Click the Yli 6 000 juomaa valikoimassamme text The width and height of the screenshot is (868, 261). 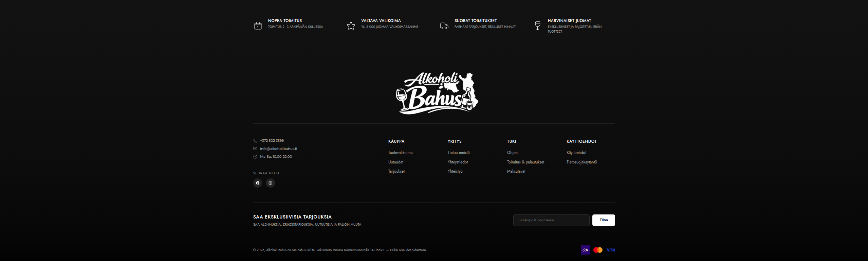point(389,27)
